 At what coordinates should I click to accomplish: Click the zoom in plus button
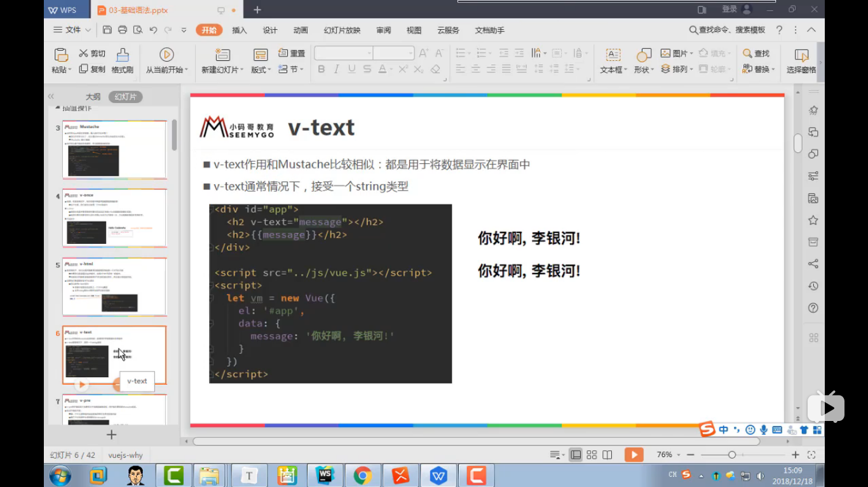pyautogui.click(x=796, y=455)
